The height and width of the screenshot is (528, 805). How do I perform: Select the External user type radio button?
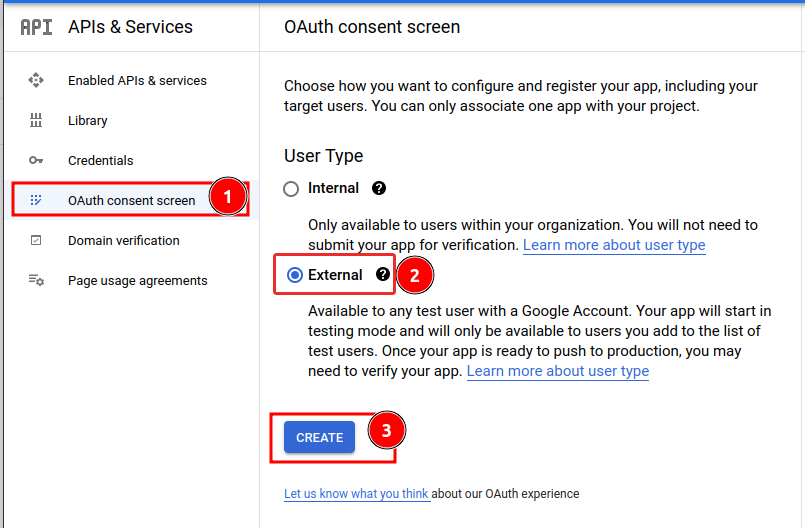[x=295, y=275]
